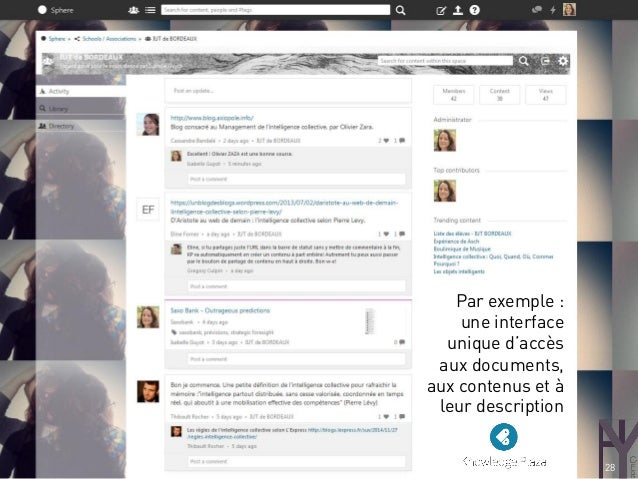This screenshot has height=479, width=638.
Task: Click IUT de BORDEAUX breadcrumb item
Action: [x=174, y=39]
